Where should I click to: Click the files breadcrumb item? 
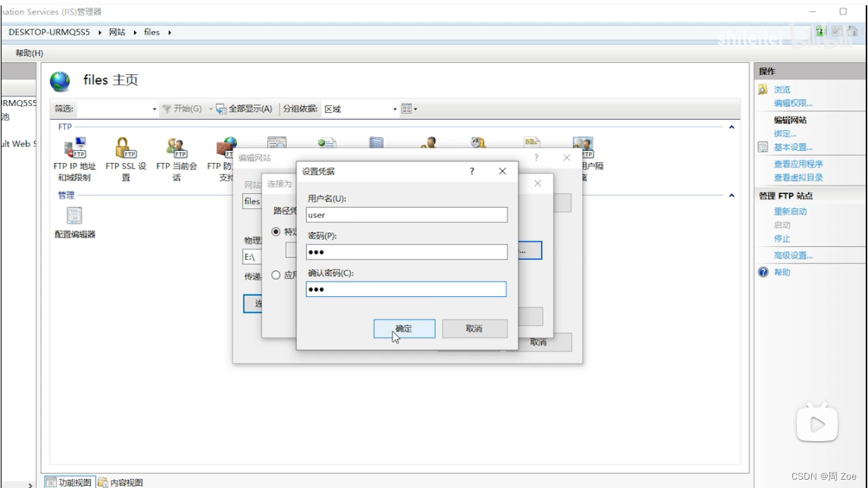click(x=152, y=32)
